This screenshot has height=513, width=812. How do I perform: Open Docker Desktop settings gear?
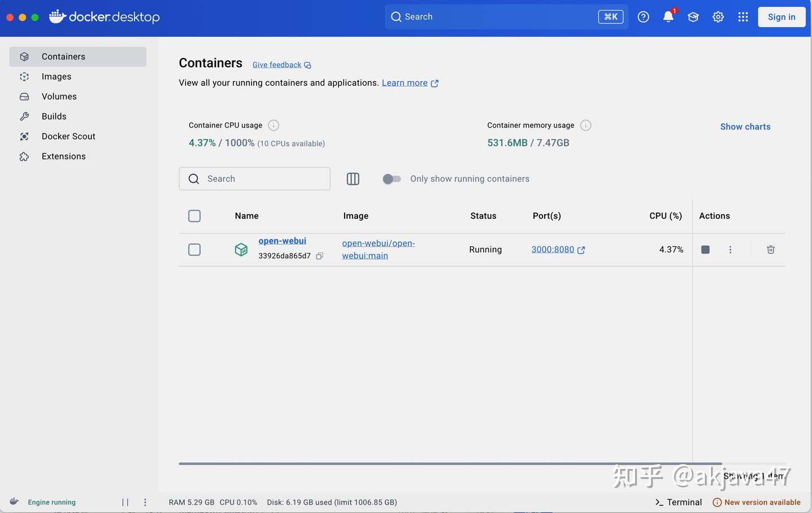pos(718,17)
